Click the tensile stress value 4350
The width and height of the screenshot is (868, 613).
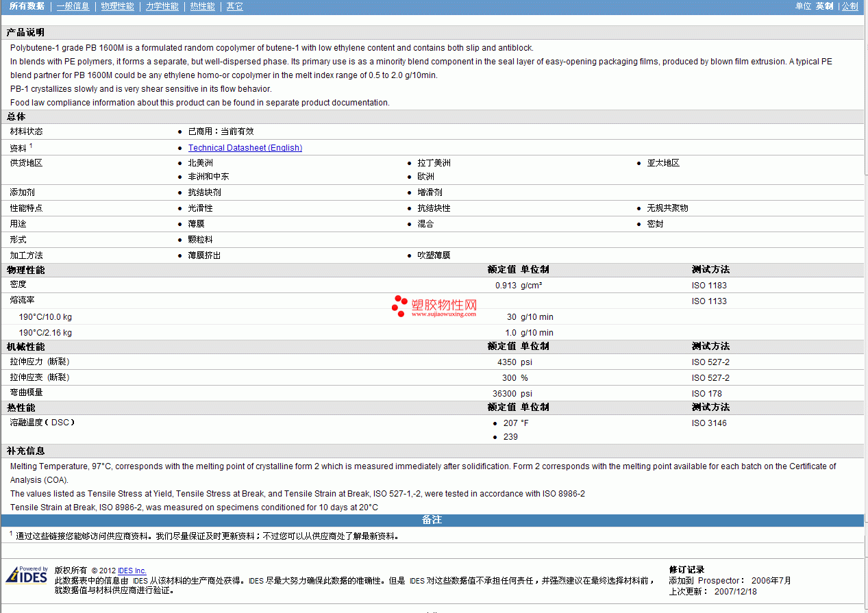[507, 362]
